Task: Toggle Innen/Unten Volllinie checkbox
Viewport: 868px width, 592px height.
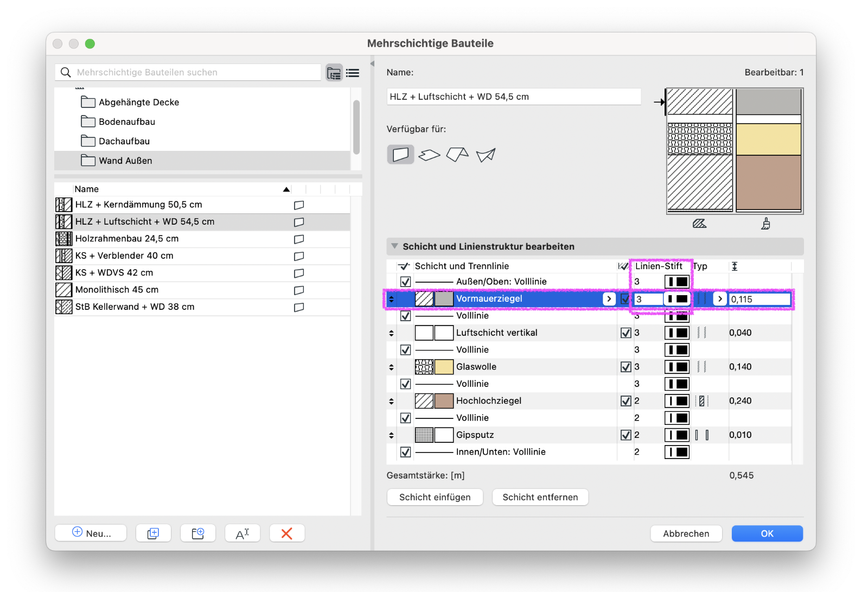Action: pyautogui.click(x=405, y=452)
